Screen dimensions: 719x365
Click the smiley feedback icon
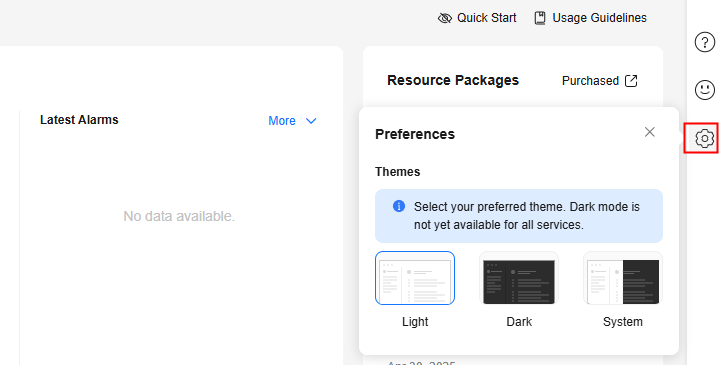[x=704, y=90]
